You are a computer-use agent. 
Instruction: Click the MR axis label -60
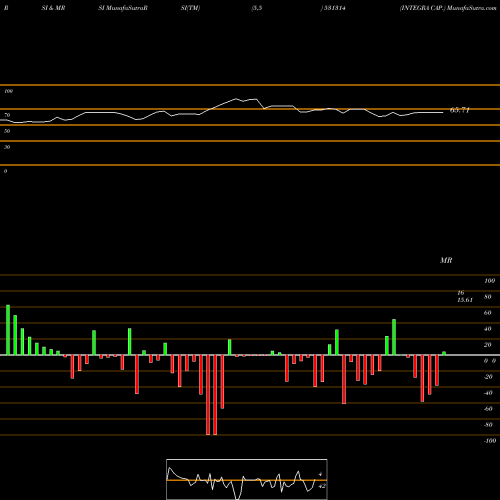click(x=488, y=409)
